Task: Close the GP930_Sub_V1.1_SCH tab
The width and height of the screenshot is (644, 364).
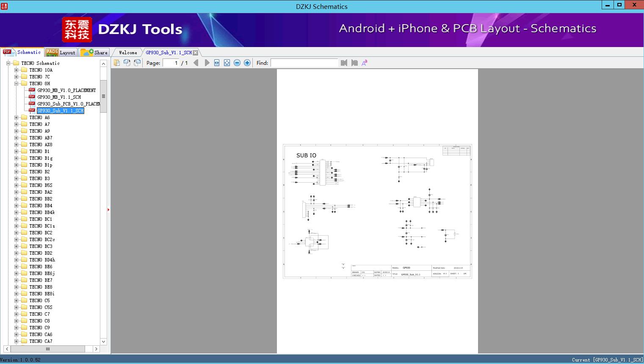Action: click(195, 53)
